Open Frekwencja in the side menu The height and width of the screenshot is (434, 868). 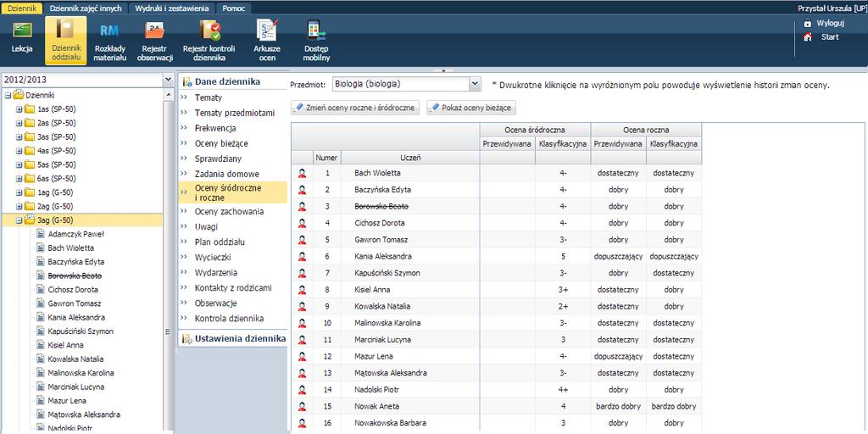pos(215,128)
